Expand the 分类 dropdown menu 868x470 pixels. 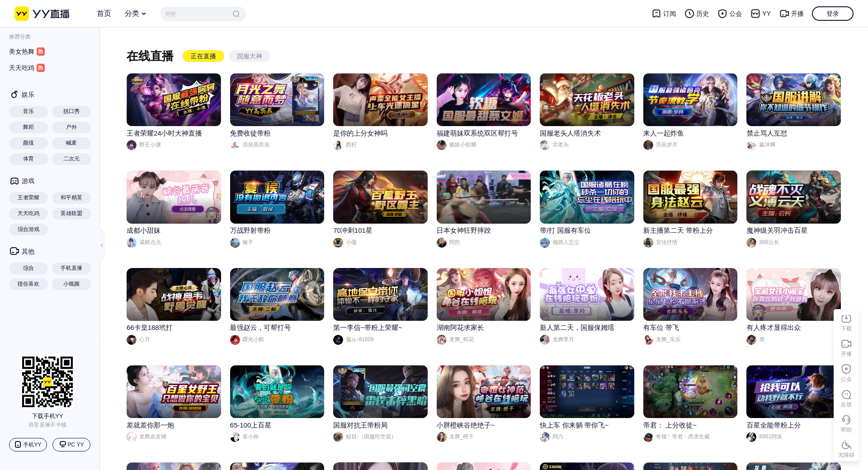pyautogui.click(x=135, y=14)
